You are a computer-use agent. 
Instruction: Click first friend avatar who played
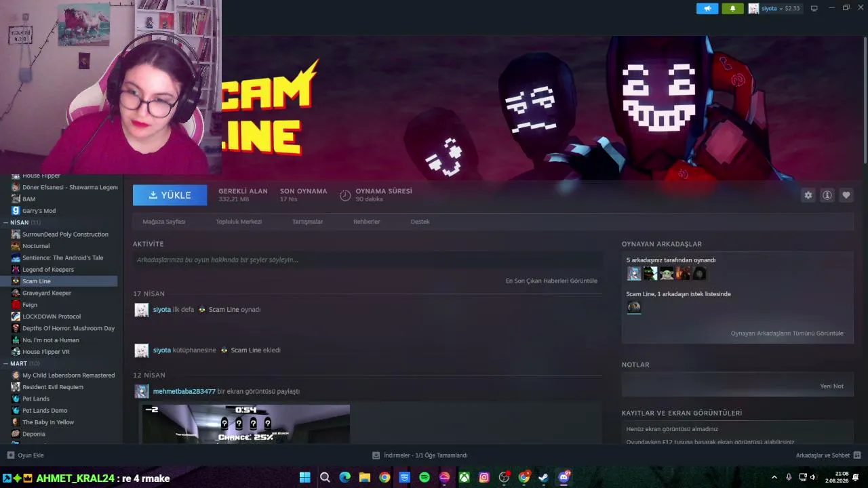(634, 273)
